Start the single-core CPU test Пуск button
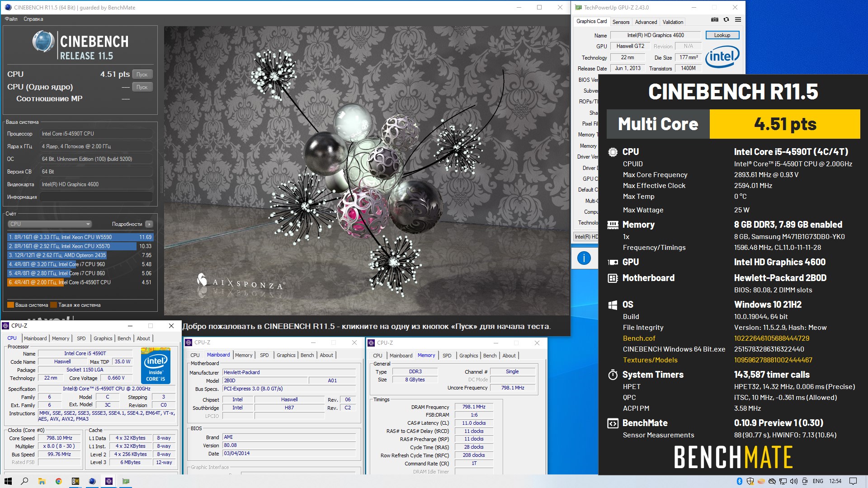This screenshot has height=488, width=868. tap(142, 87)
